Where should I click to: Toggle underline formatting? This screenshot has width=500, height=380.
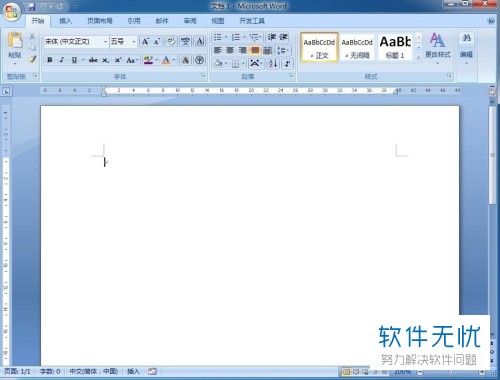tap(74, 60)
